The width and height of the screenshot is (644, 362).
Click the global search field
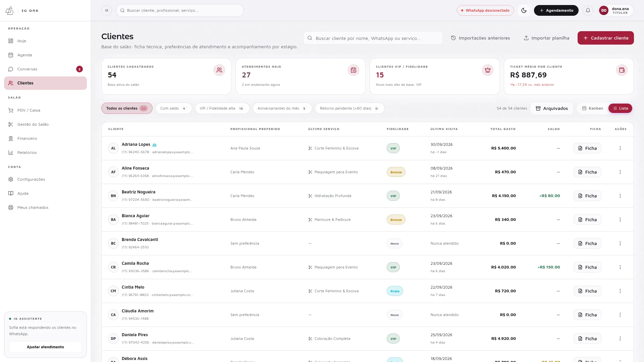tap(180, 10)
